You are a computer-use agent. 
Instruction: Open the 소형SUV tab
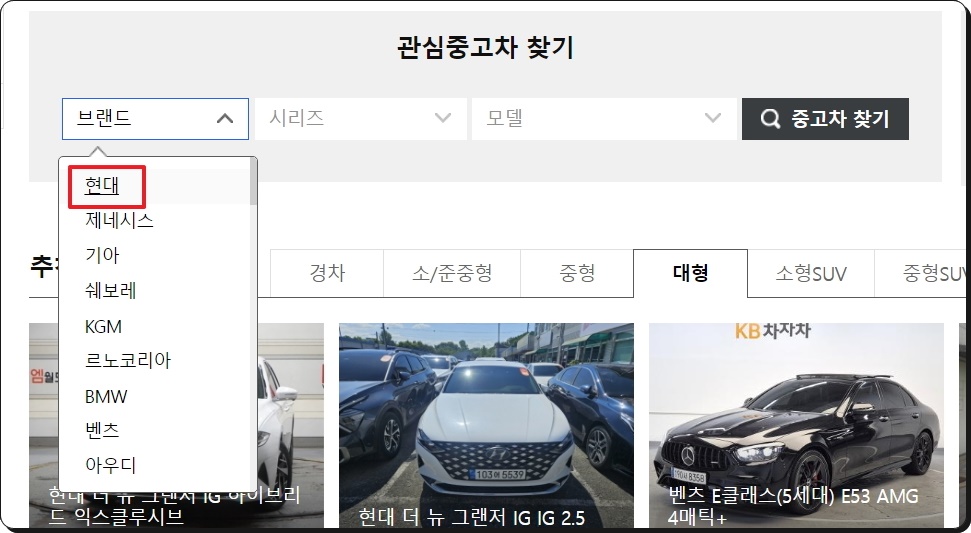(811, 273)
